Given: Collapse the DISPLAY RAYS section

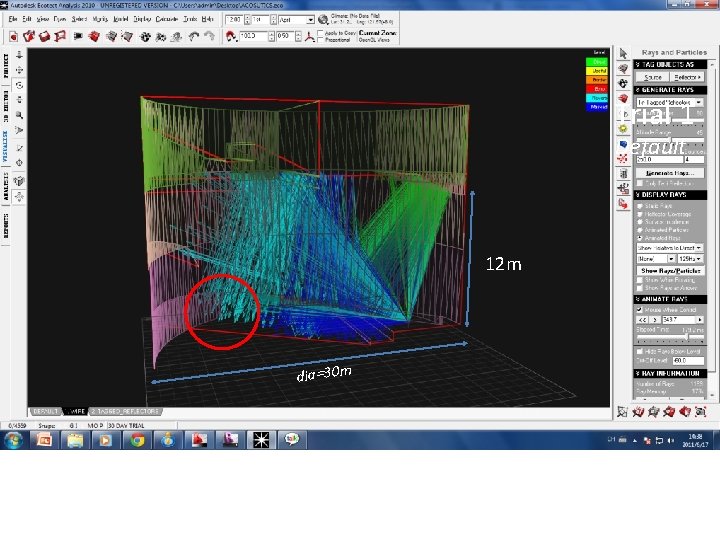Looking at the screenshot, I should [x=670, y=195].
